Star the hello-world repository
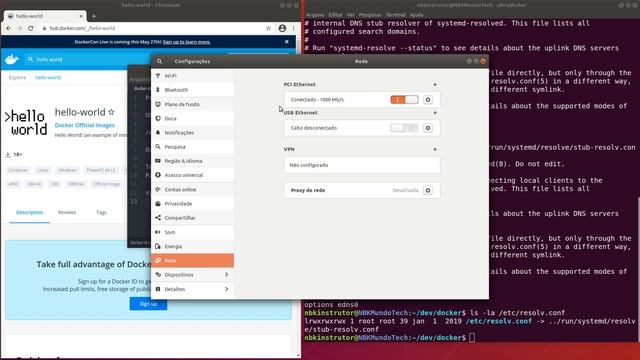 111,112
